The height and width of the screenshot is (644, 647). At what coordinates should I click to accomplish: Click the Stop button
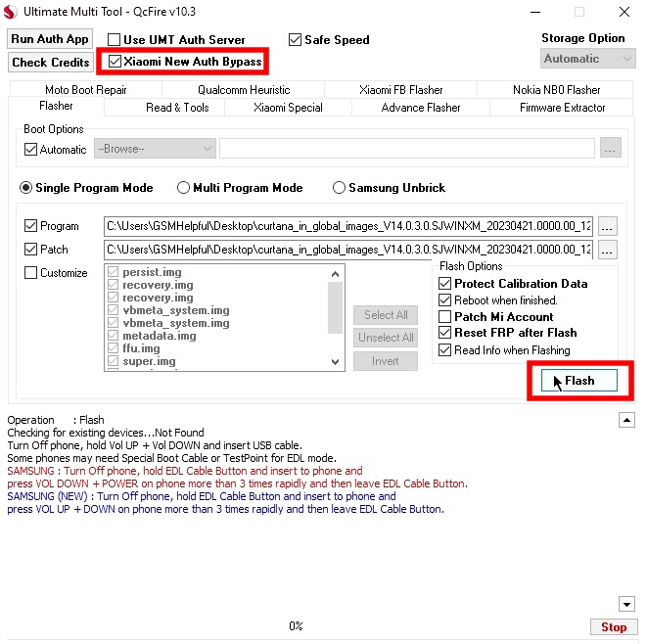[x=614, y=627]
